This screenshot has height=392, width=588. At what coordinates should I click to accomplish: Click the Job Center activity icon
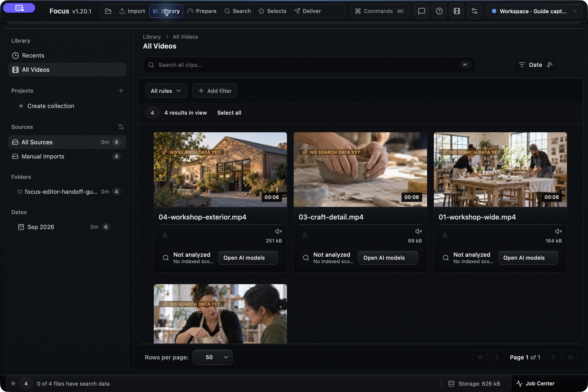pos(519,383)
